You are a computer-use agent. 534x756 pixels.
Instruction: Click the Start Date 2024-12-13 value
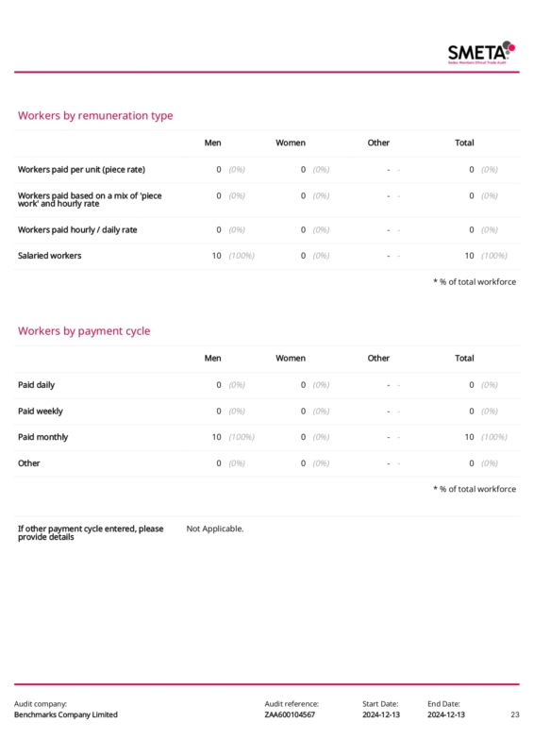(381, 714)
